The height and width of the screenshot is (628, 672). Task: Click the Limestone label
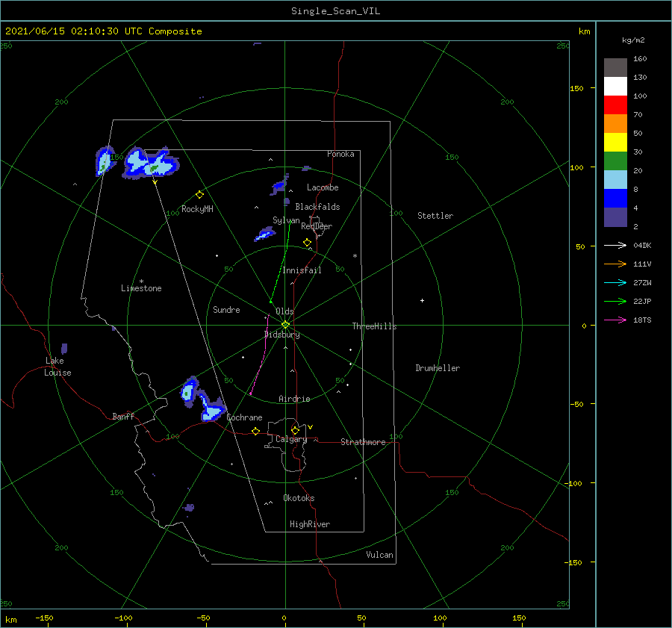coord(141,288)
